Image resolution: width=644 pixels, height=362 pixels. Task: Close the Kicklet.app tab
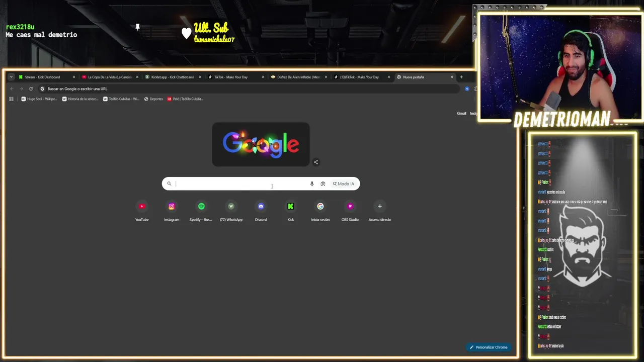[200, 77]
